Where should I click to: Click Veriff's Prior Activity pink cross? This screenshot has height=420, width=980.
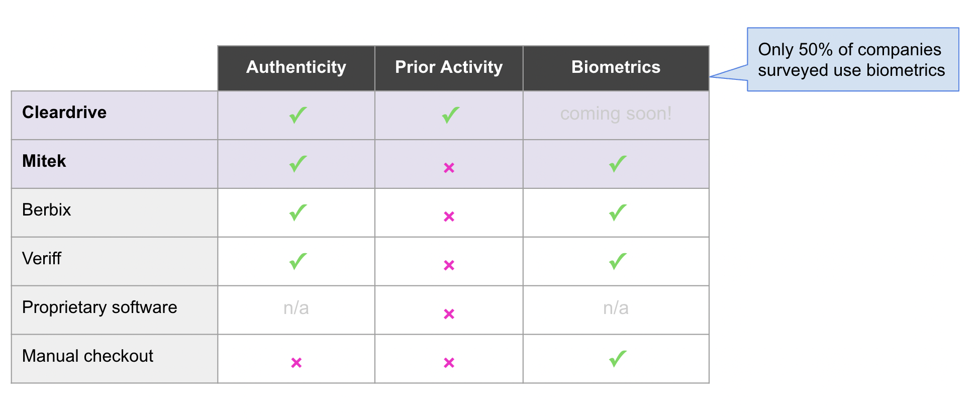pyautogui.click(x=449, y=265)
